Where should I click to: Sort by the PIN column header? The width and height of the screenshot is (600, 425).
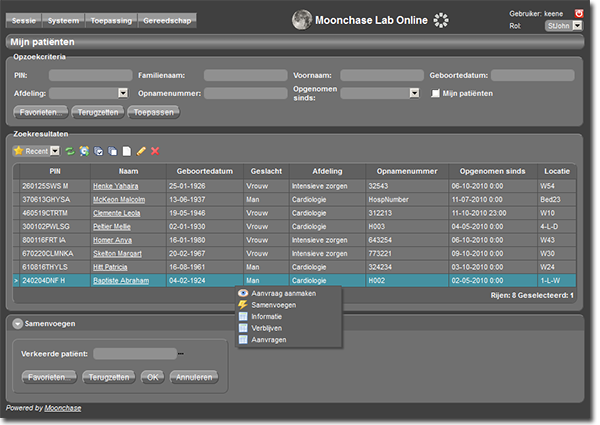click(x=55, y=171)
